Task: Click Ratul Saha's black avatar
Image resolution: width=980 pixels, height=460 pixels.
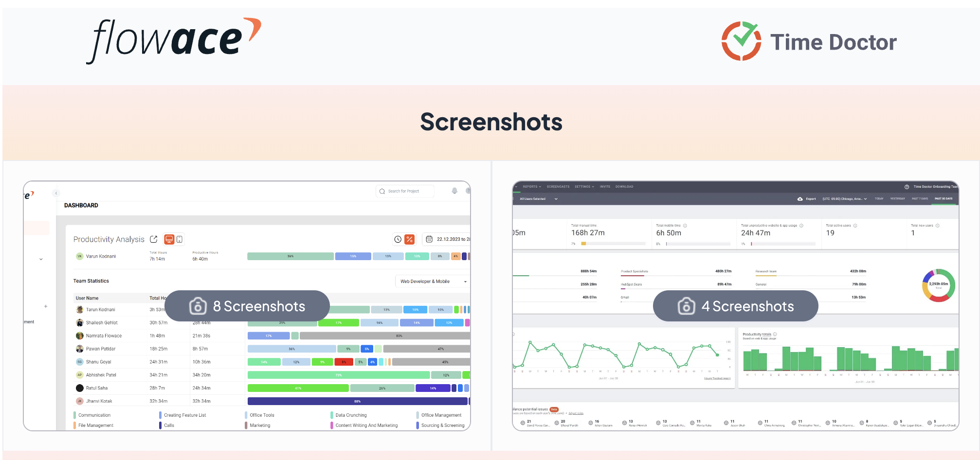Action: pyautogui.click(x=80, y=388)
